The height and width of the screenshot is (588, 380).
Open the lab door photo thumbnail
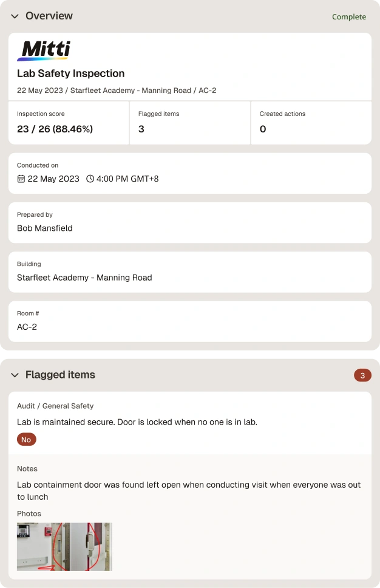click(x=64, y=547)
